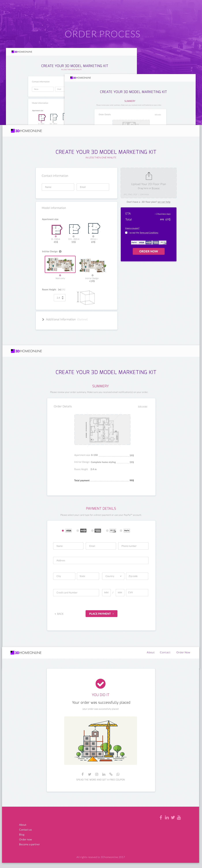Image resolution: width=202 pixels, height=868 pixels.
Task: Select the 0 - 150 m radio button
Action: point(56,236)
